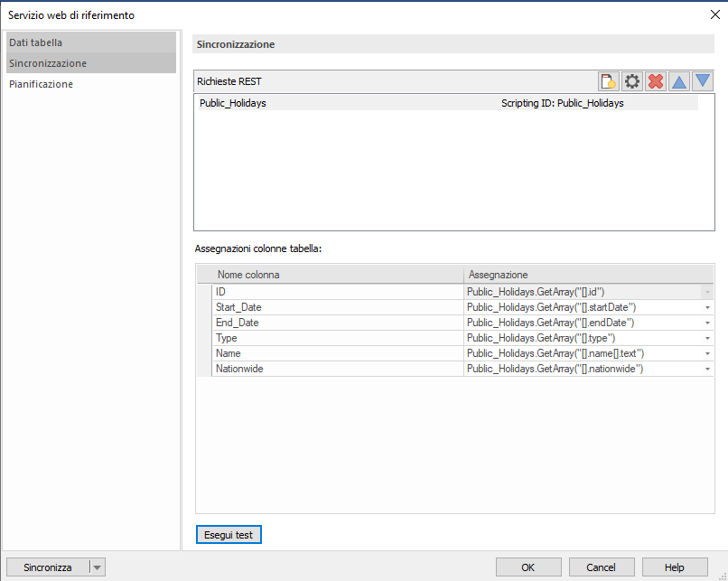Move the REST request up

(678, 80)
